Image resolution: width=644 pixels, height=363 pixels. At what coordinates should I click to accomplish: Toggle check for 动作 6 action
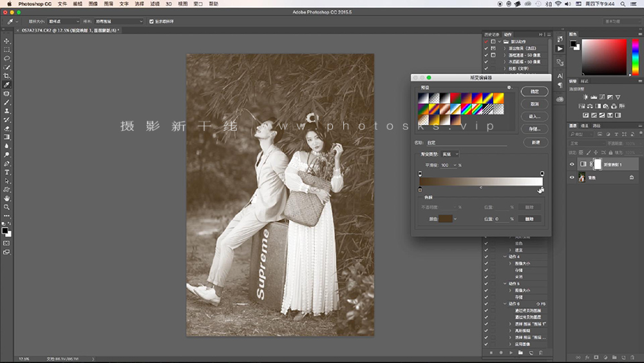pyautogui.click(x=486, y=304)
